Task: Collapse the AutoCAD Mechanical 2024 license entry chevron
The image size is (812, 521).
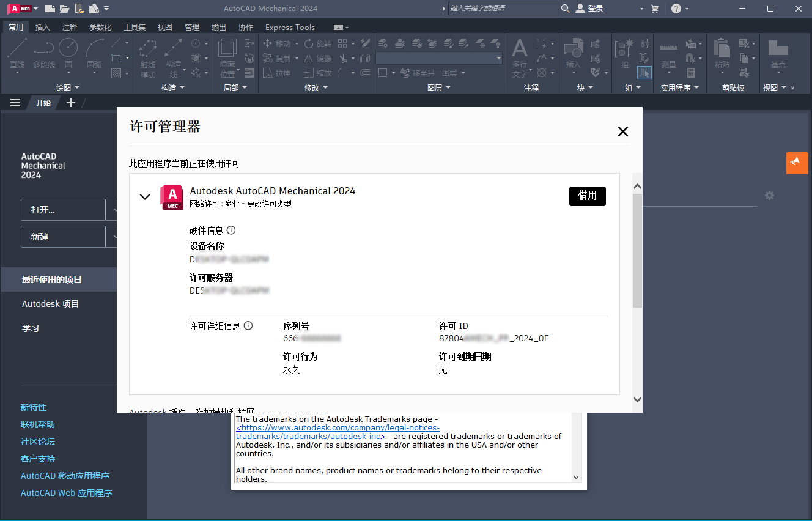Action: [145, 197]
